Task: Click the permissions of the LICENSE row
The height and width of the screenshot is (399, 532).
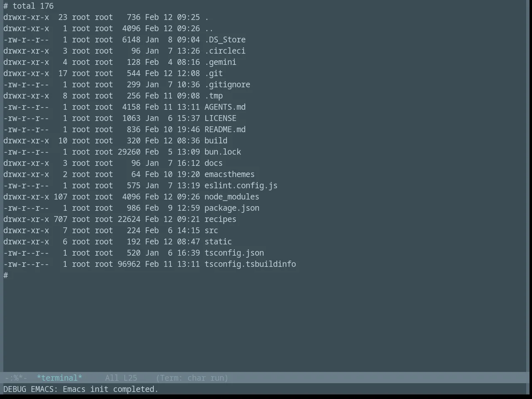Action: [x=26, y=118]
